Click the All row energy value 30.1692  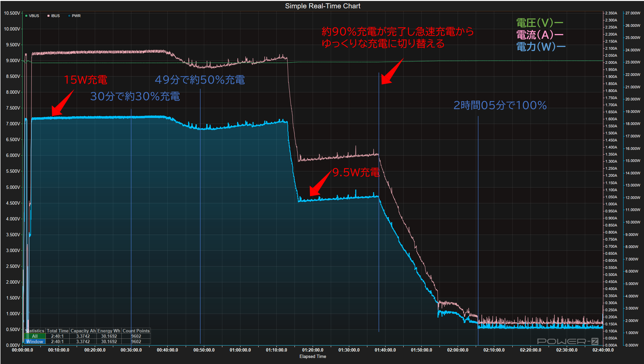pos(109,336)
